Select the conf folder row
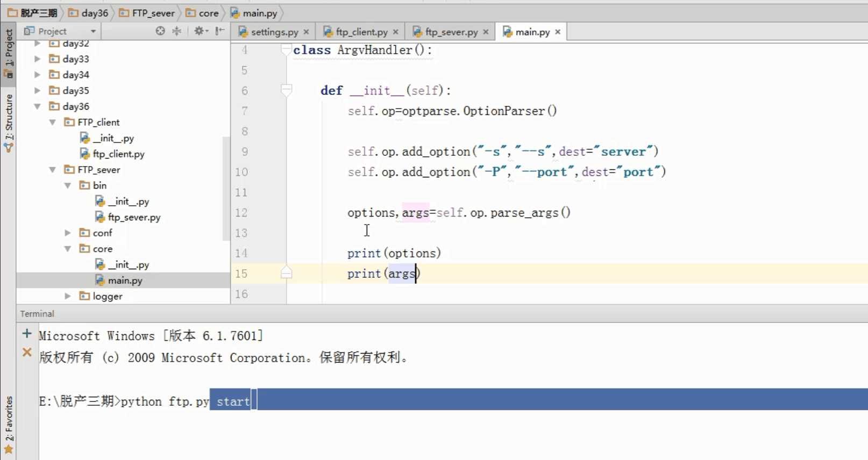This screenshot has width=868, height=460. 123,233
